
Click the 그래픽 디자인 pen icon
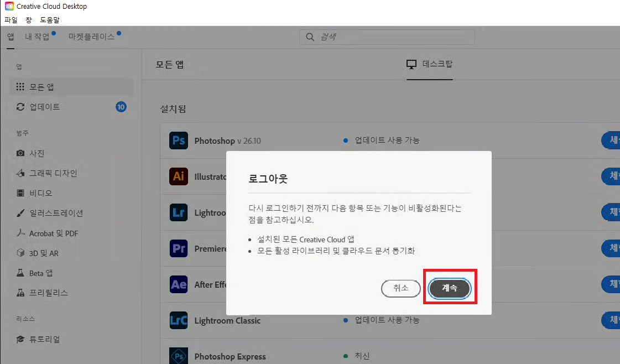[x=20, y=173]
